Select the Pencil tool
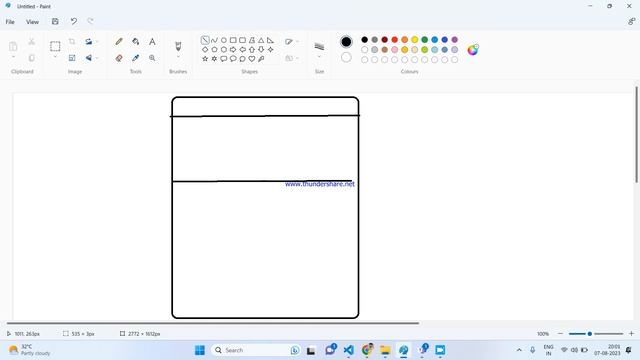The width and height of the screenshot is (640, 360). (x=119, y=42)
